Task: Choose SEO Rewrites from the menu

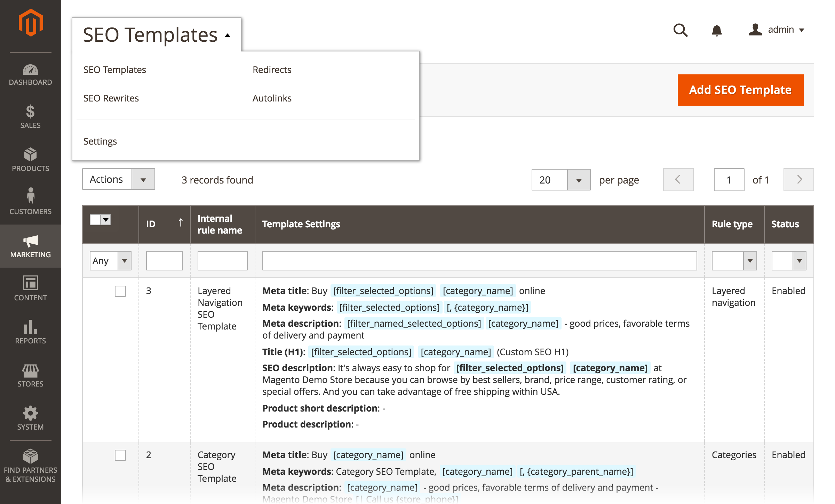Action: (x=111, y=98)
